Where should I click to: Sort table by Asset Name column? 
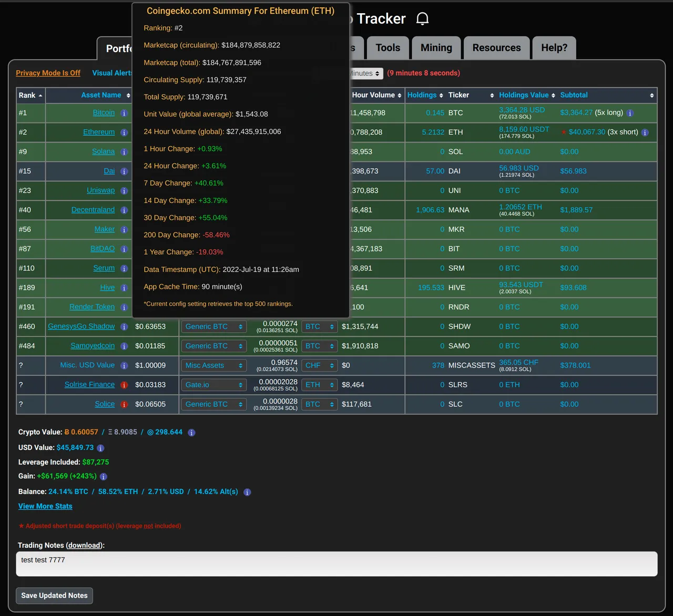(88, 95)
